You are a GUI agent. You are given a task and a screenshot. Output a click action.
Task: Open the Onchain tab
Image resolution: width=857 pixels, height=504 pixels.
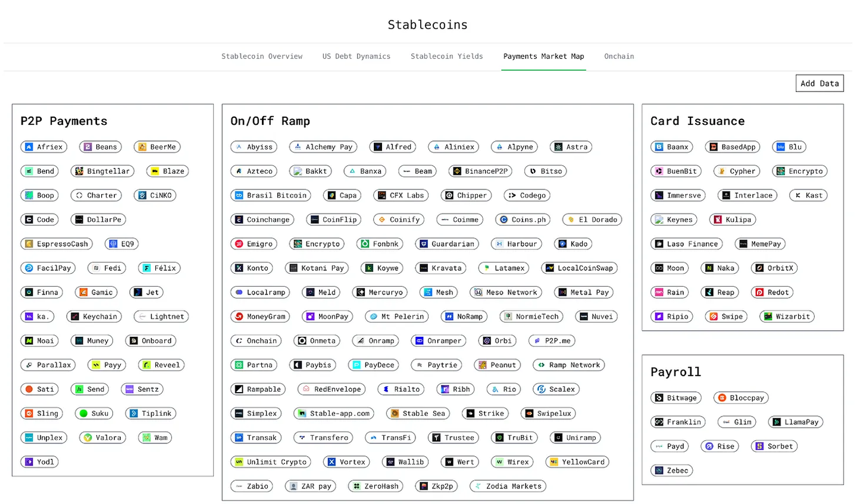point(619,57)
